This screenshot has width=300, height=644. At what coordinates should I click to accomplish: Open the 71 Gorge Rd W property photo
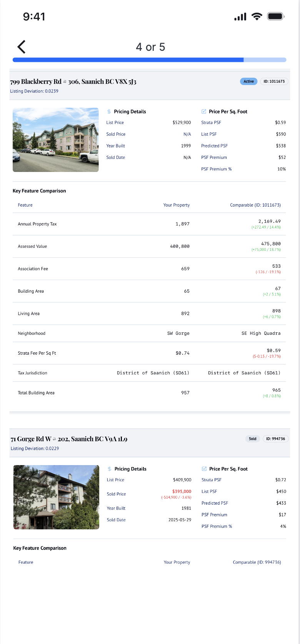click(56, 497)
